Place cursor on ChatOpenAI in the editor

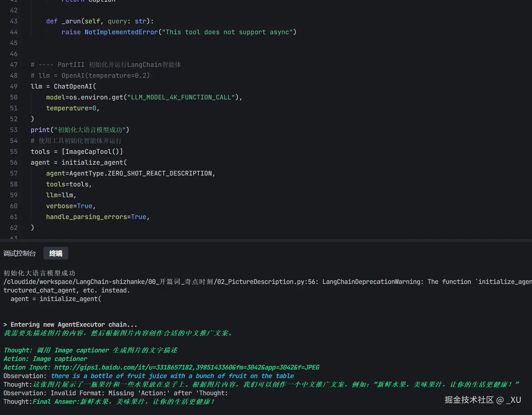73,86
